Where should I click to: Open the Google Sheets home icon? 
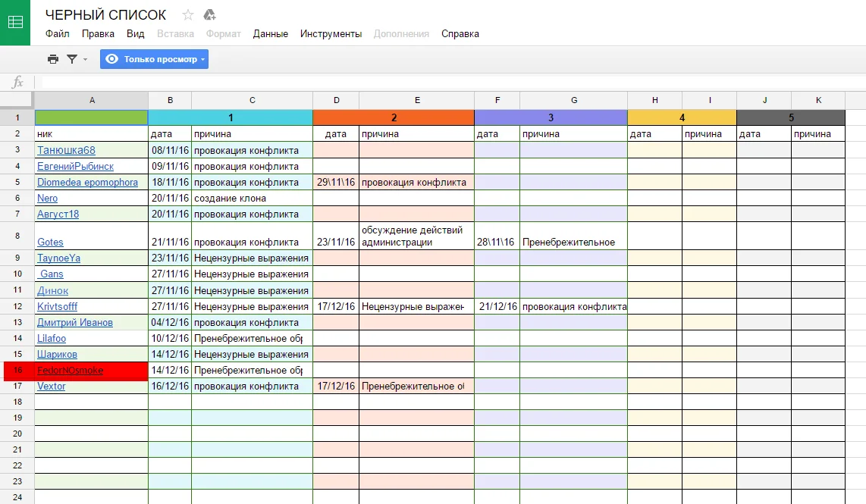click(15, 22)
